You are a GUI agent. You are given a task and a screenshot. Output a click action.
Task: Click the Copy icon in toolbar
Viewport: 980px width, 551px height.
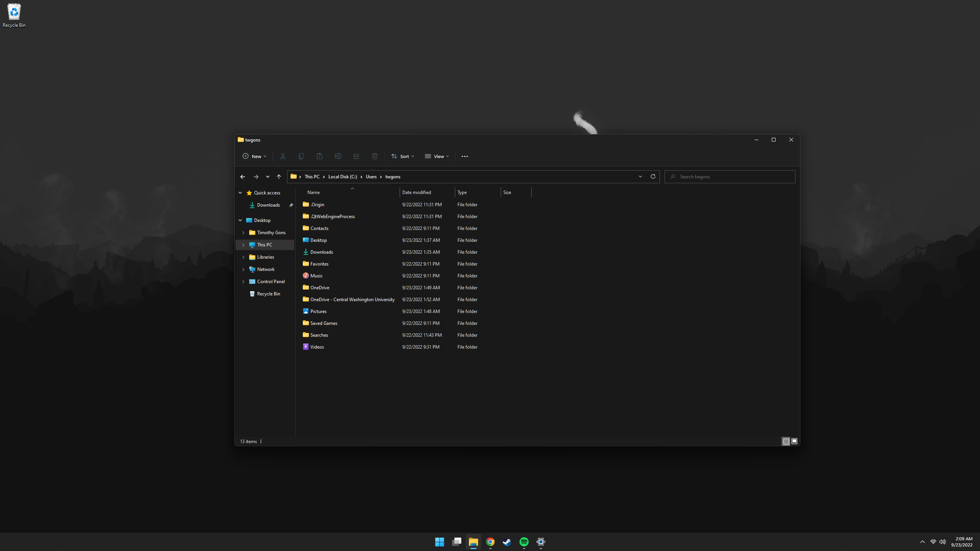(x=301, y=156)
